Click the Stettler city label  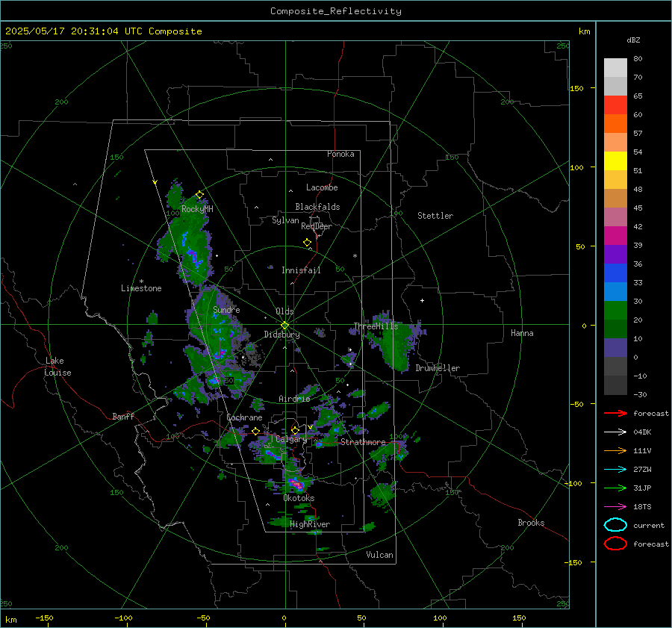pyautogui.click(x=435, y=216)
